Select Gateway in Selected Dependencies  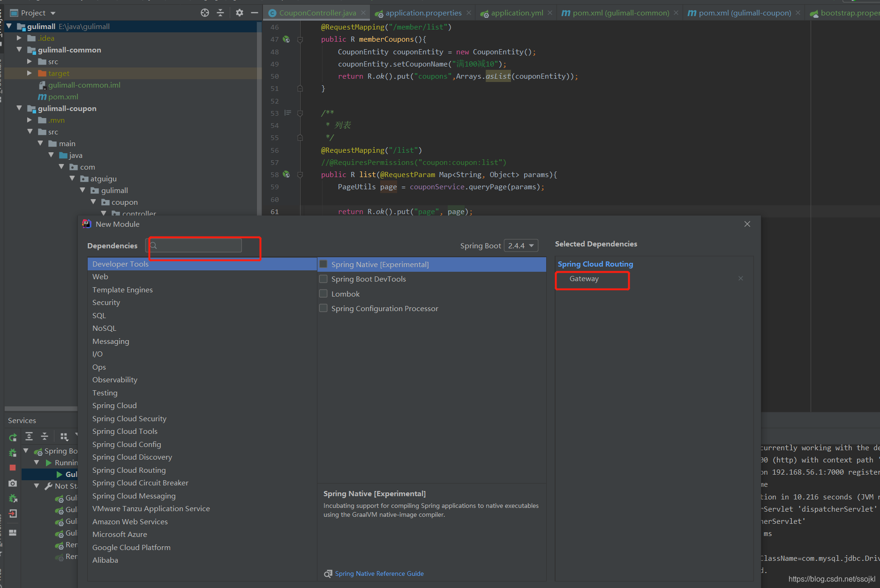click(x=584, y=278)
